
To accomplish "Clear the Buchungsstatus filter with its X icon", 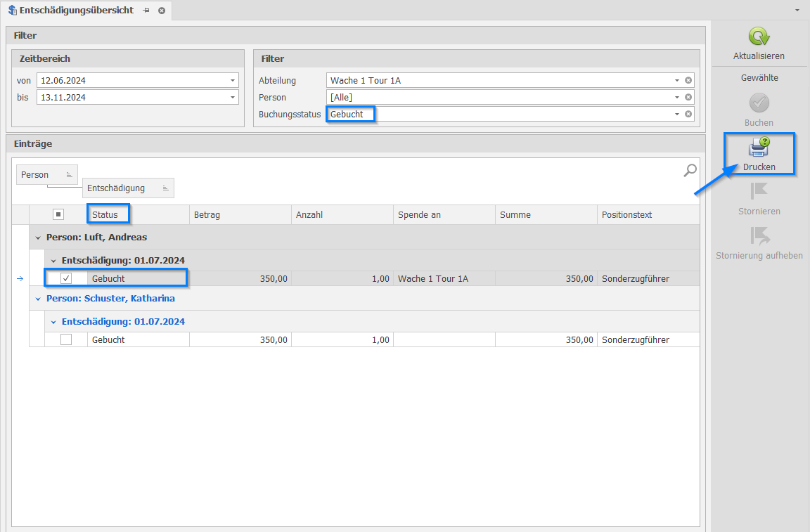I will click(x=688, y=114).
